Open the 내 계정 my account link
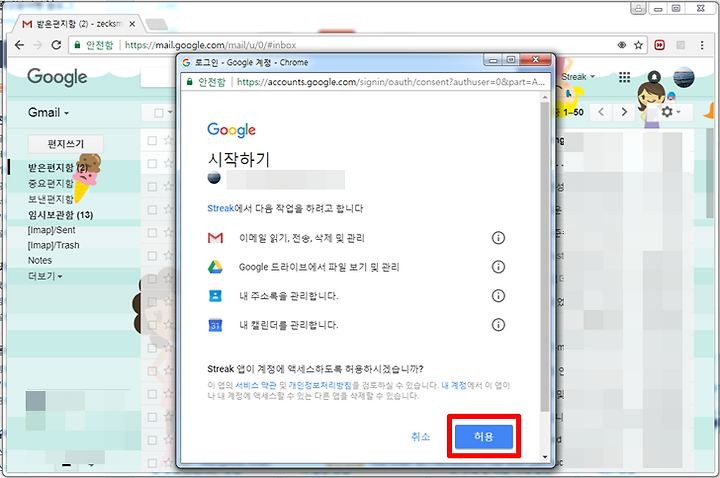This screenshot has height=478, width=720. click(x=454, y=385)
